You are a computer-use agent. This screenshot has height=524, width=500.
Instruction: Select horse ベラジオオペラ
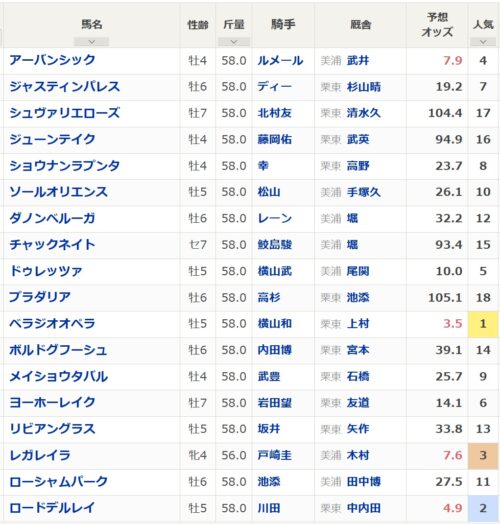point(52,324)
